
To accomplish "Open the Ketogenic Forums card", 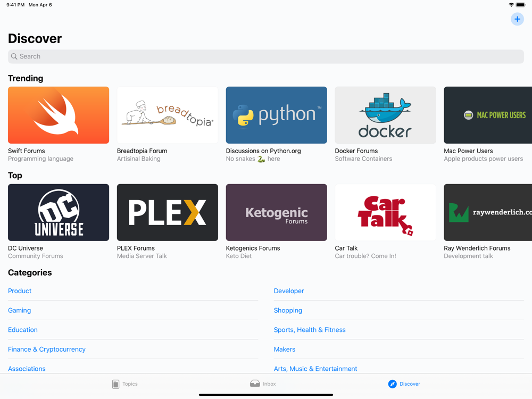I will tap(277, 212).
